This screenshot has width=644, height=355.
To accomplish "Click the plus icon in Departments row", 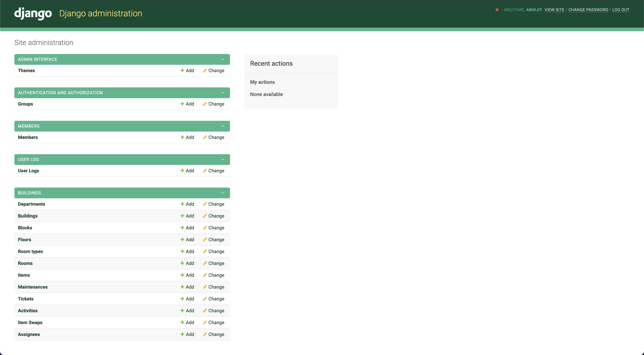I will (x=182, y=204).
